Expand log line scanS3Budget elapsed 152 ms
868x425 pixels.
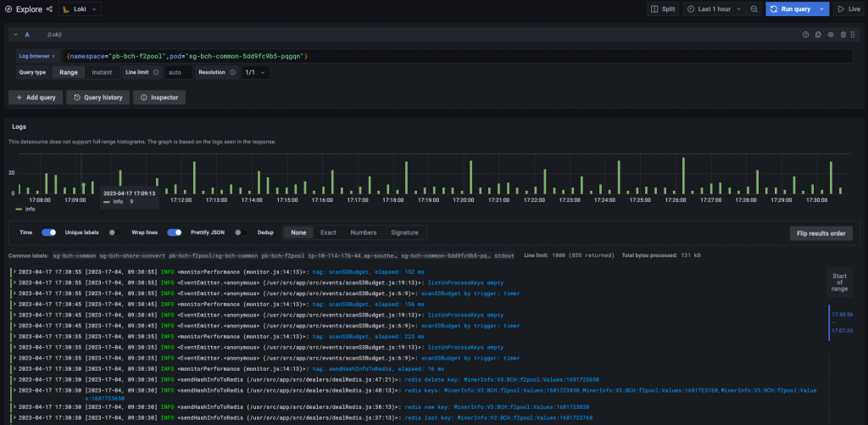coord(14,272)
